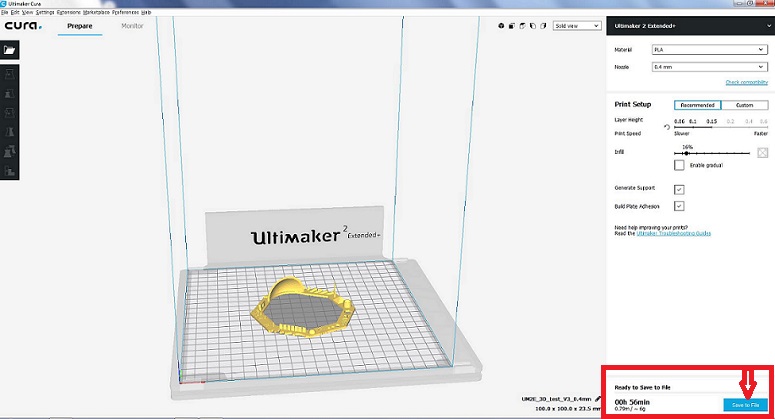
Task: Reset layer height with the circular arrow icon
Action: click(666, 127)
